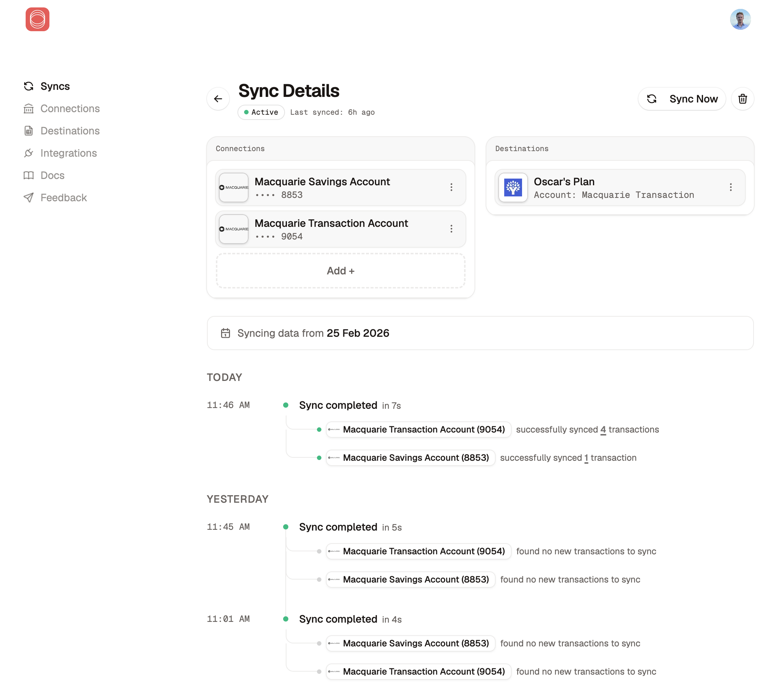Open the calendar icon in the syncing data row
The image size is (784, 698).
click(226, 333)
